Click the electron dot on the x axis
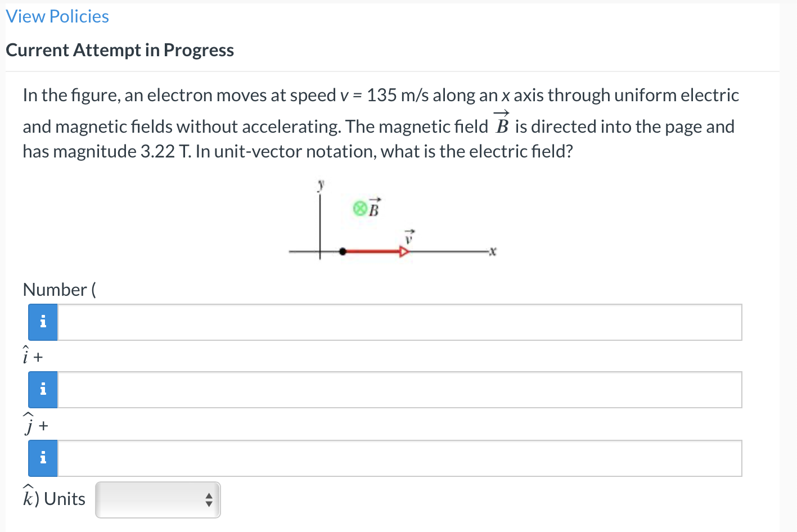 point(343,251)
